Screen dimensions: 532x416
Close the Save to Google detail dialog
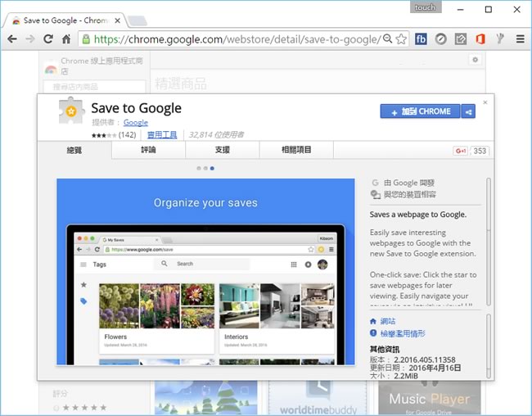tap(485, 102)
